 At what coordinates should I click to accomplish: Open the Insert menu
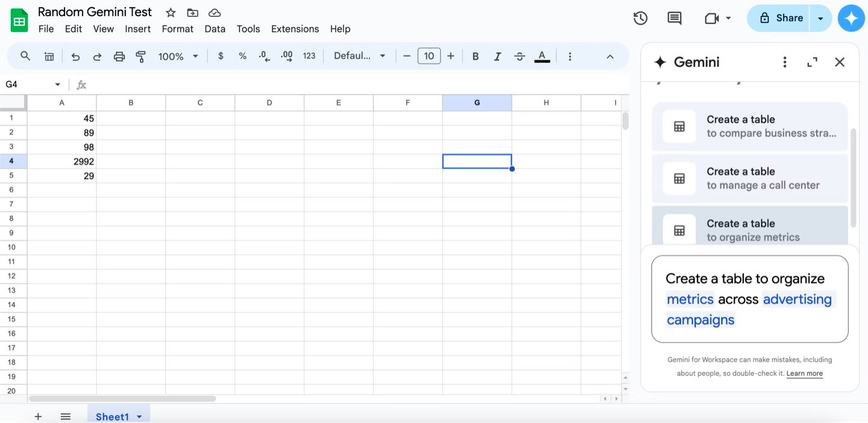point(137,29)
